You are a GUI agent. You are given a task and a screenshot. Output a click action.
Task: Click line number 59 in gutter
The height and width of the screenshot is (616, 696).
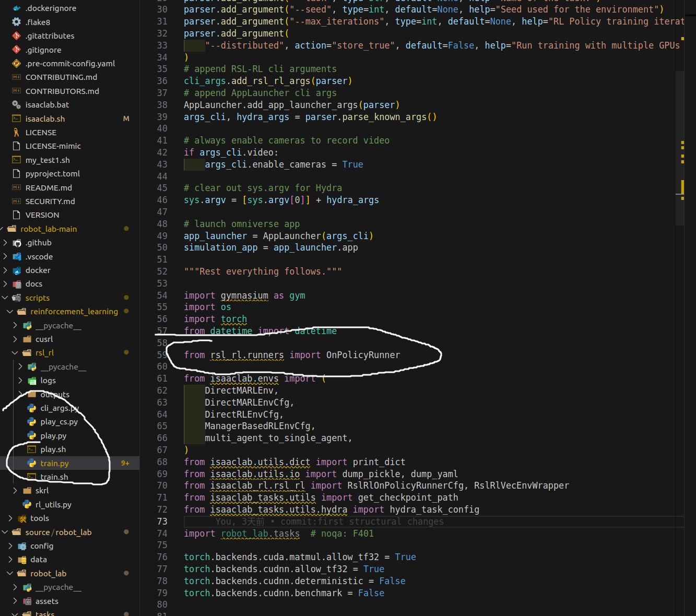coord(162,355)
